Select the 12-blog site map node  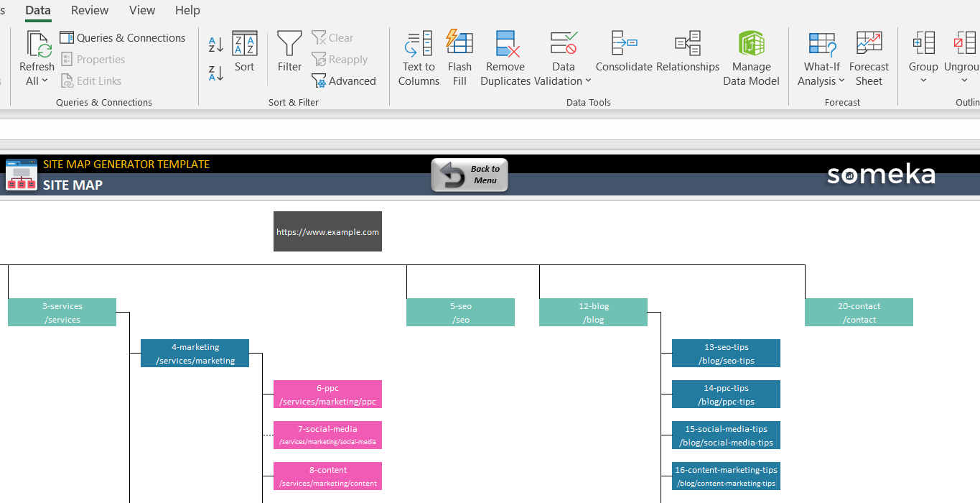click(x=593, y=313)
